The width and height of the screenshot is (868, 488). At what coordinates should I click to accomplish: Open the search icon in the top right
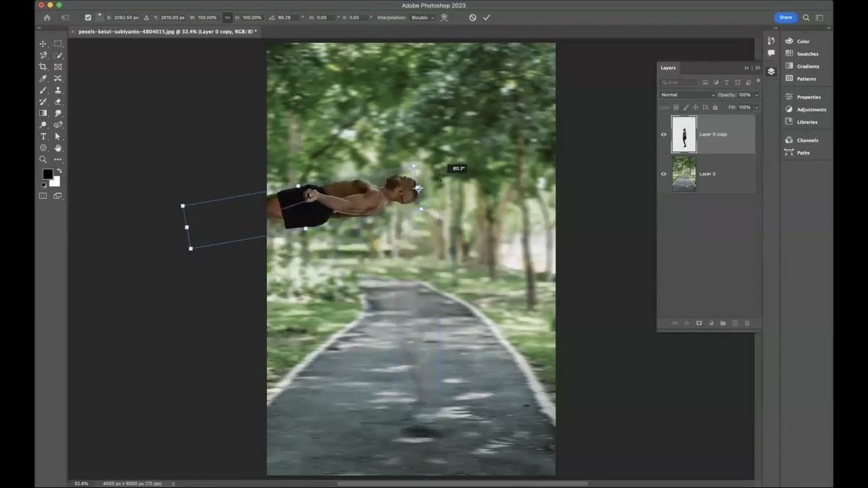[806, 18]
